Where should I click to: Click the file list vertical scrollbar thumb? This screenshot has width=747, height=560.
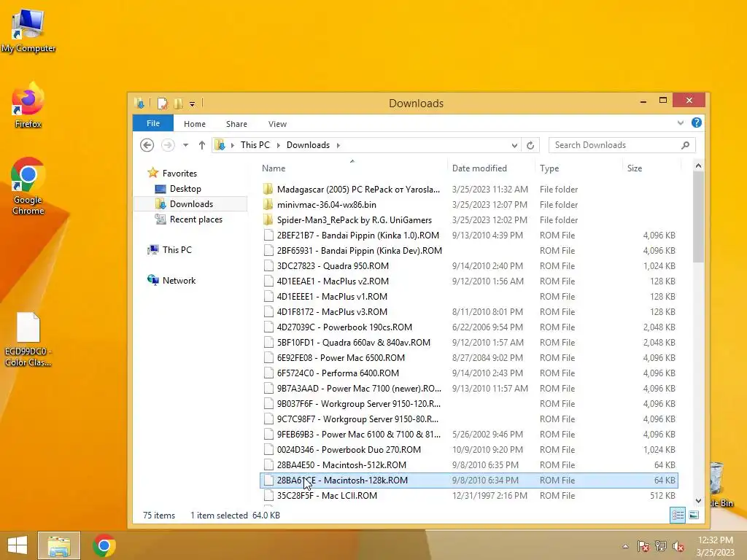(698, 217)
